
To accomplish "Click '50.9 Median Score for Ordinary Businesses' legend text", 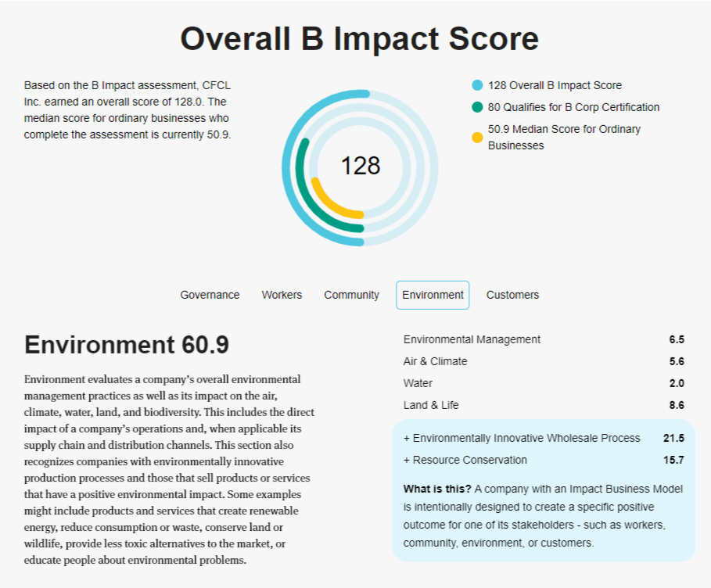I will point(564,138).
